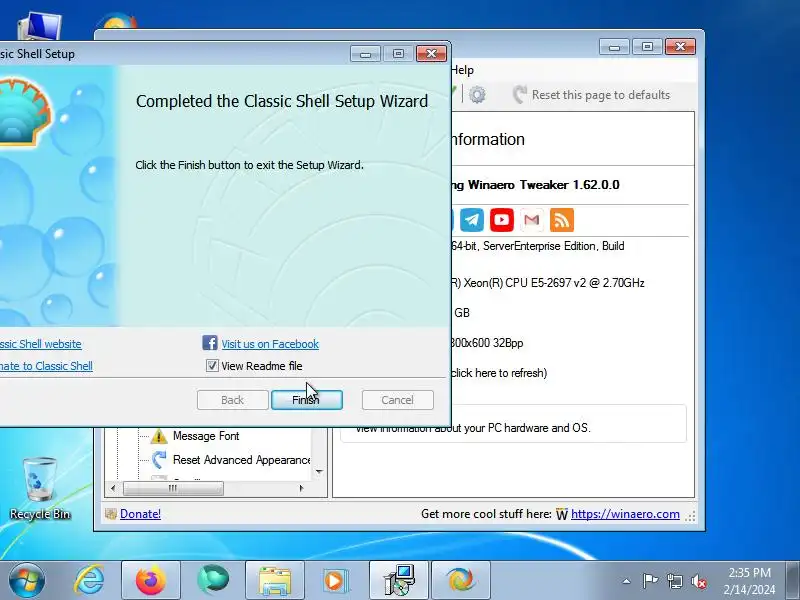Select Reset Advanced Appearance tree item
Viewport: 800px width, 600px height.
click(241, 460)
